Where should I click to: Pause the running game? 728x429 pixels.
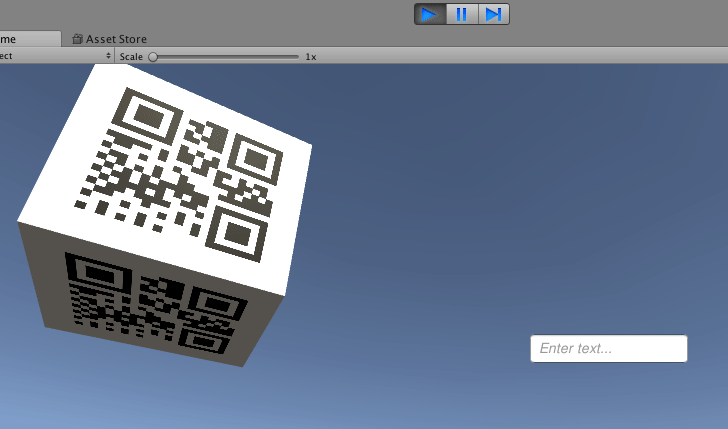[462, 14]
